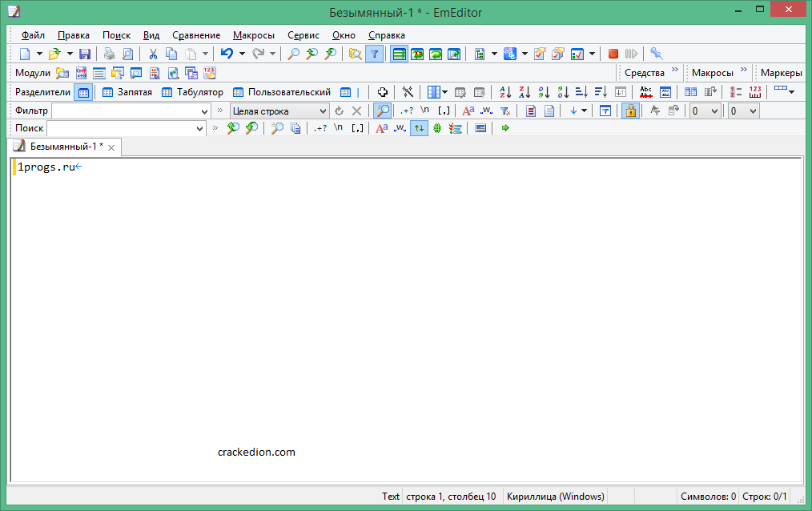The height and width of the screenshot is (511, 812).
Task: Click the Undo arrow icon
Action: tap(227, 54)
